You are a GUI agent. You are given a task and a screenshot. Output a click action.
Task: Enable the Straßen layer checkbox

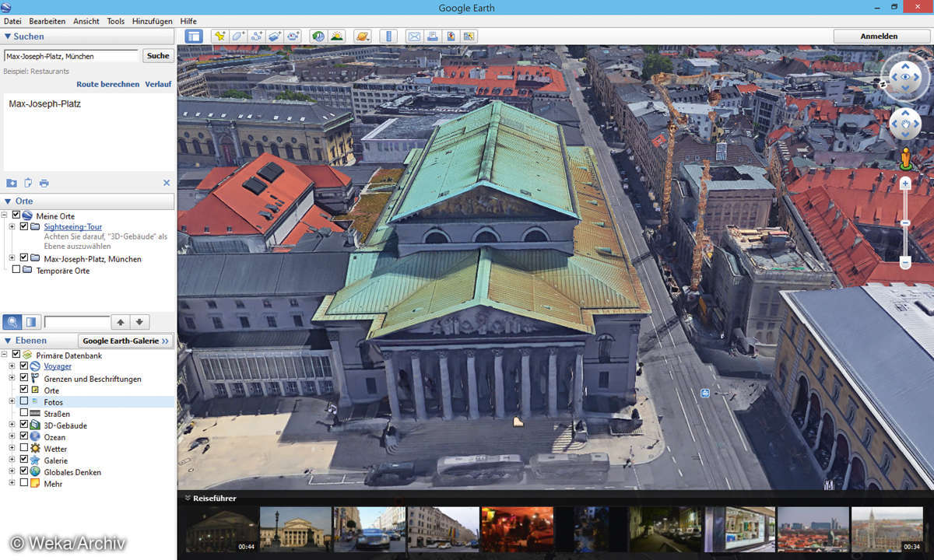click(x=24, y=413)
